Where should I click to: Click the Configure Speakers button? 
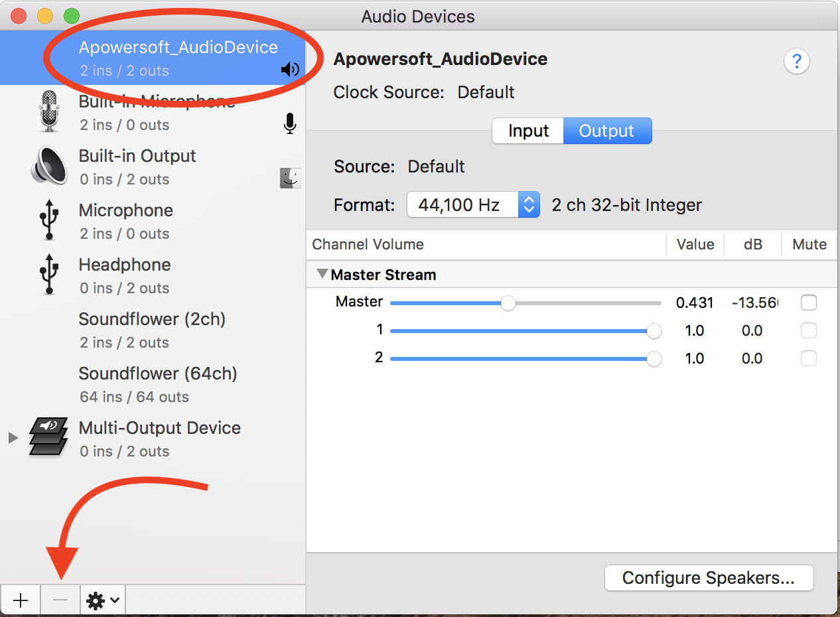(709, 578)
